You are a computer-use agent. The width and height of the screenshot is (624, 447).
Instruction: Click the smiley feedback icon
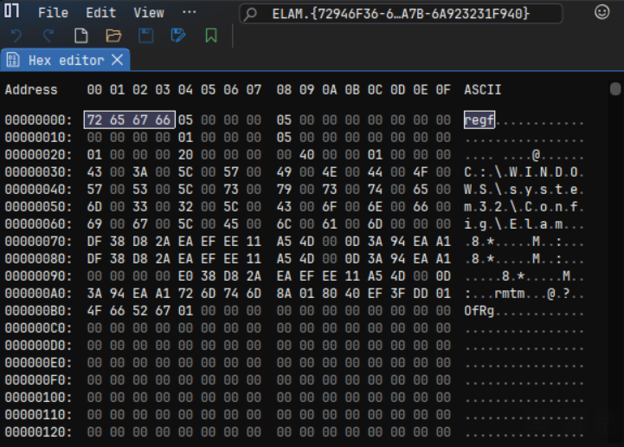[x=602, y=12]
